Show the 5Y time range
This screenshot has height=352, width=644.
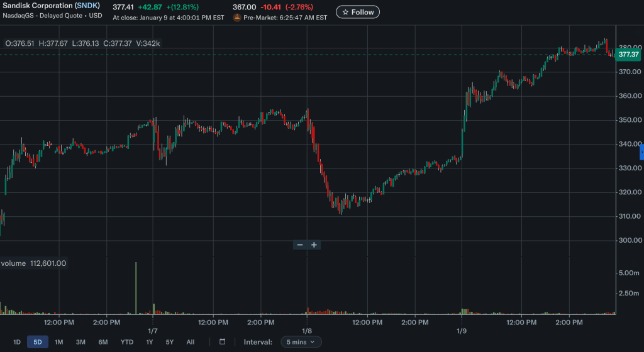(x=170, y=342)
